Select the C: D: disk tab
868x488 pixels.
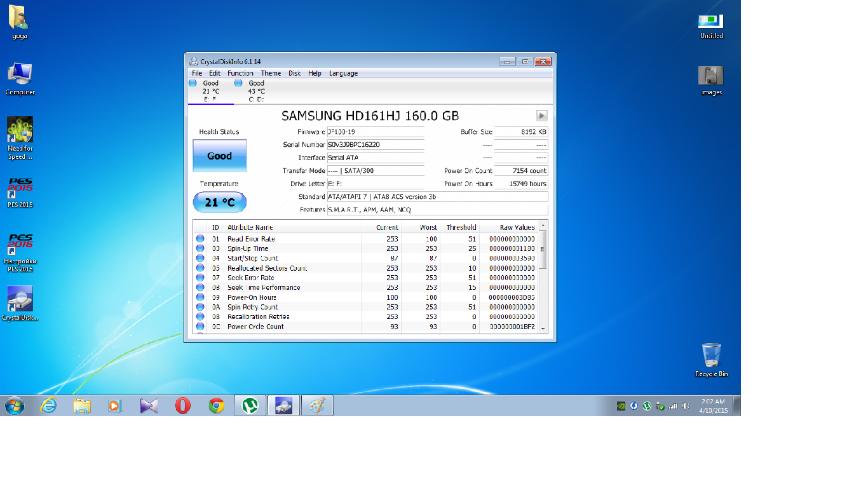256,91
